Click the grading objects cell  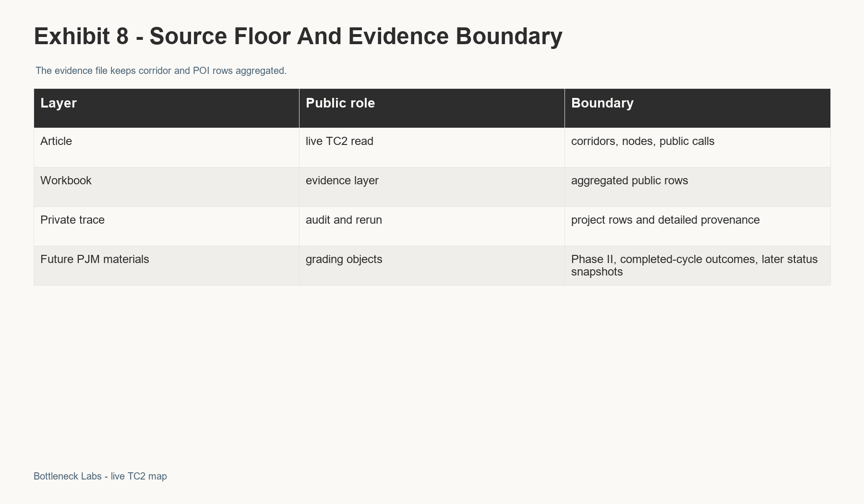click(x=432, y=265)
